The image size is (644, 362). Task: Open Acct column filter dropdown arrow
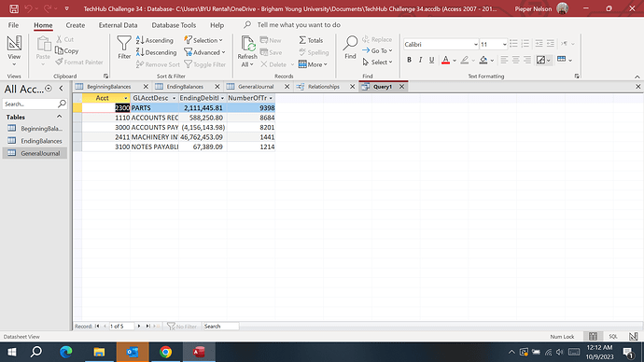[x=126, y=98]
